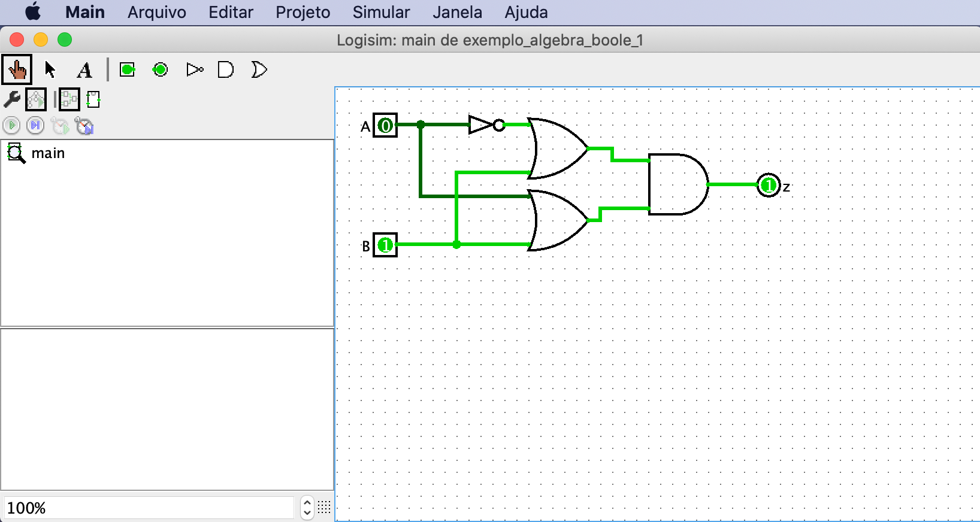
Task: Click the zoom level stepper arrows
Action: pyautogui.click(x=307, y=508)
